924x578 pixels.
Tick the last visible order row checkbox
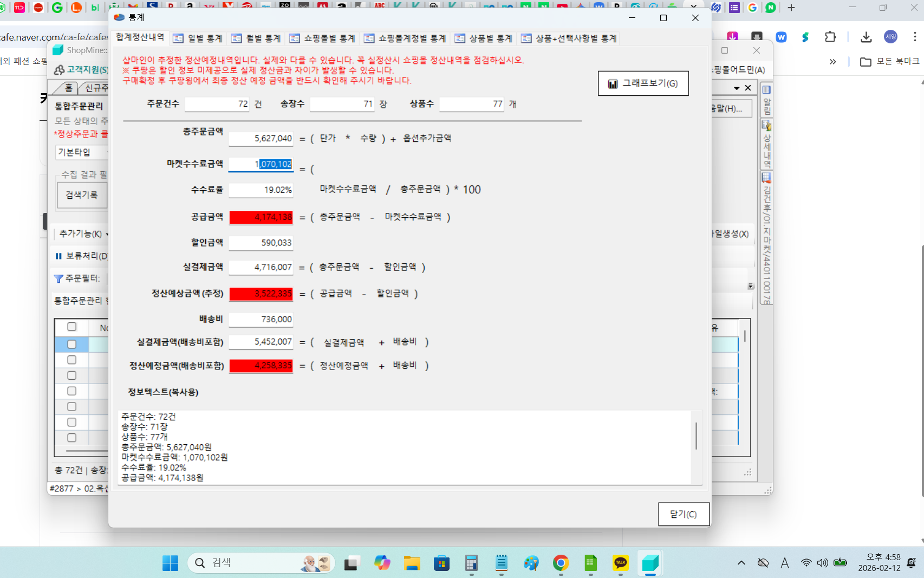tap(71, 438)
